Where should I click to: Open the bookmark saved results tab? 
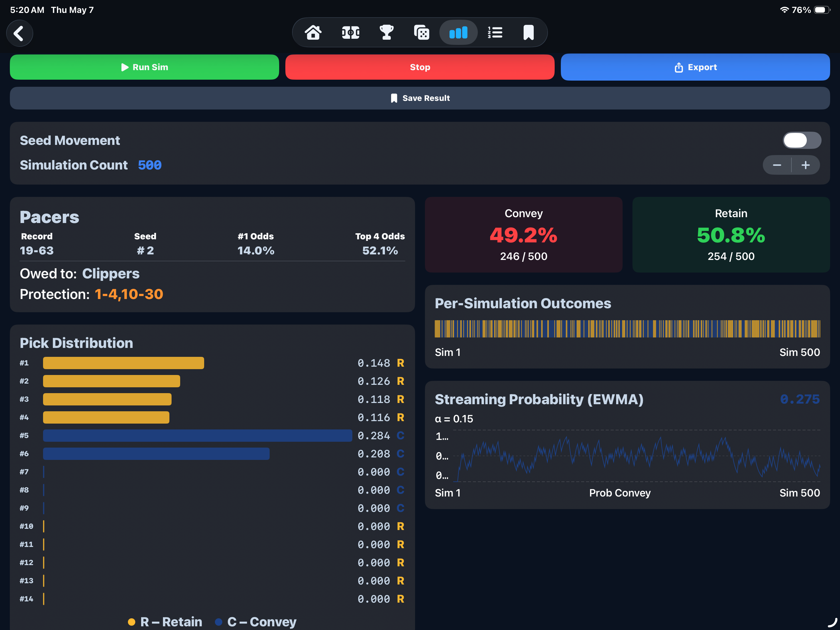point(529,33)
